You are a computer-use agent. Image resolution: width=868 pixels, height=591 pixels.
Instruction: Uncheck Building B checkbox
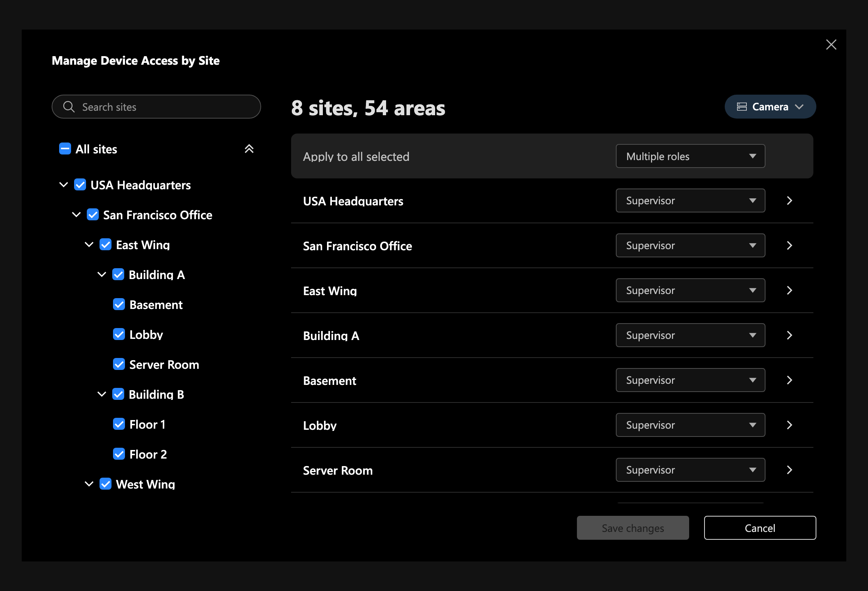pyautogui.click(x=118, y=394)
